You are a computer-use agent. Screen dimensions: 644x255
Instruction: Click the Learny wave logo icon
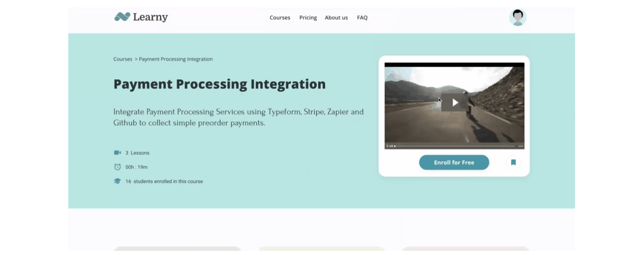click(122, 17)
